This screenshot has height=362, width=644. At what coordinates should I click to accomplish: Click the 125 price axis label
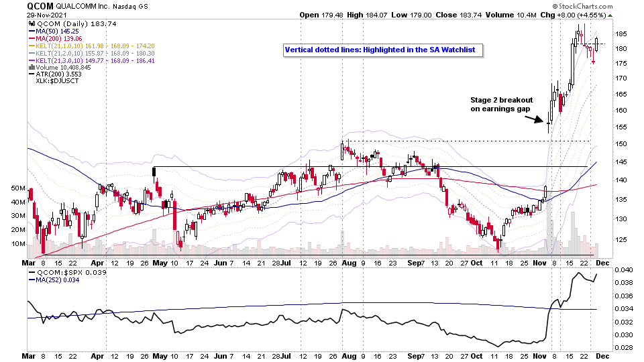click(x=621, y=239)
